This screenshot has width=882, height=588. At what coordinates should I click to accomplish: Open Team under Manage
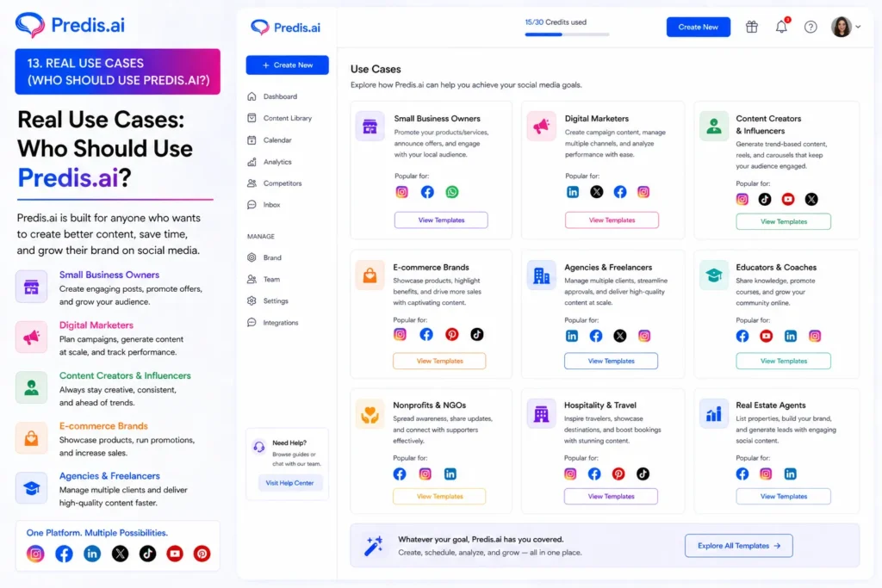pos(264,280)
